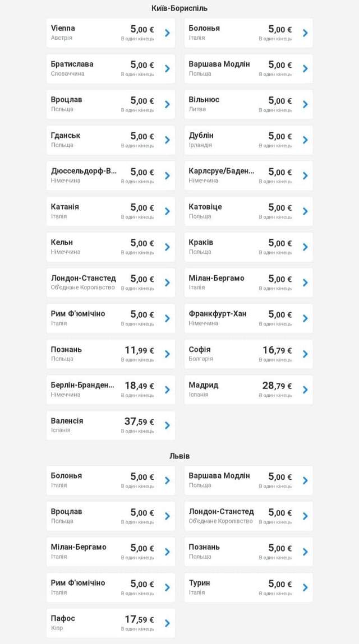Open the Братислава flight offer
This screenshot has height=644, width=359.
[111, 68]
